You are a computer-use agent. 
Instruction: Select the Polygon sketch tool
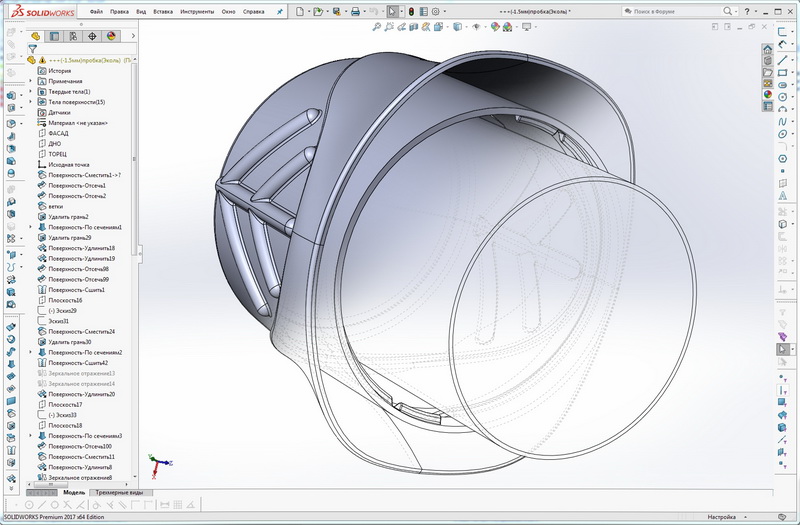[x=783, y=159]
